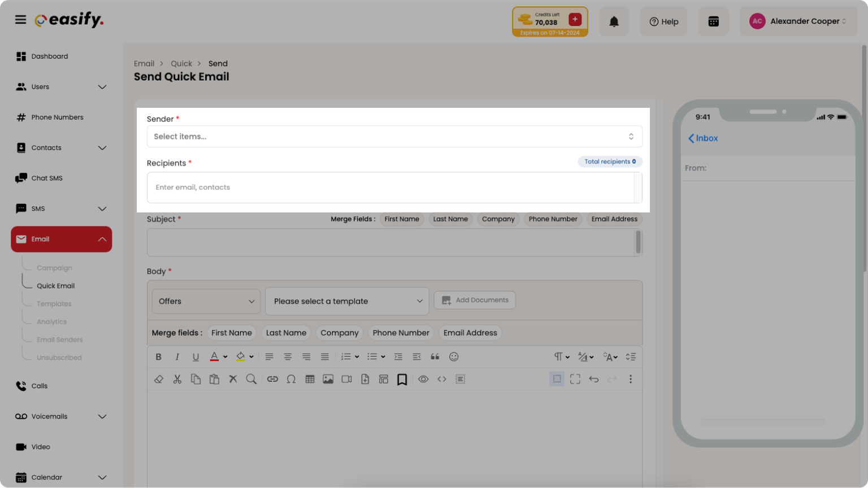Toggle bold formatting in the body editor
The width and height of the screenshot is (868, 488).
click(159, 357)
